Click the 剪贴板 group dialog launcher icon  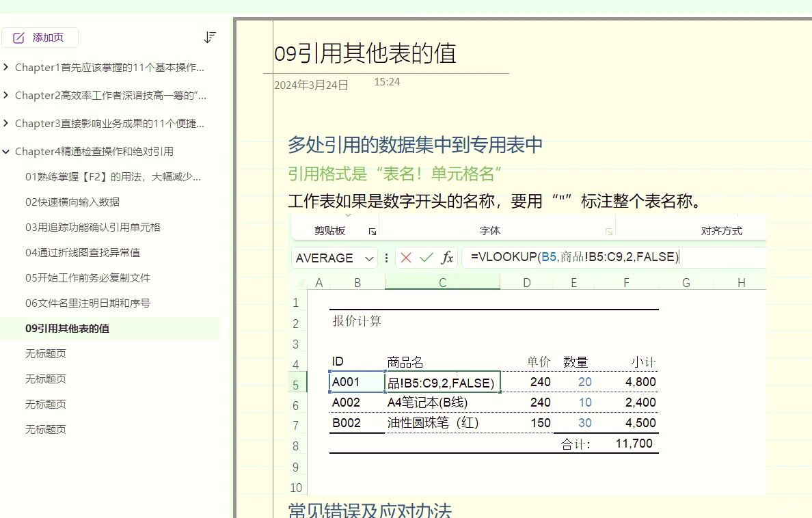372,232
